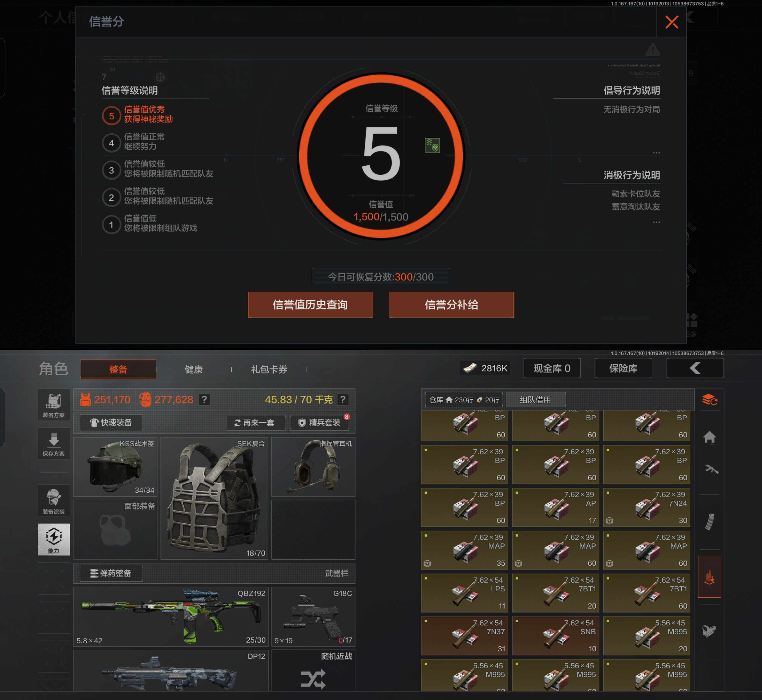
Task: Expand more 倡导行为说明 items via ellipsis
Action: tap(656, 153)
